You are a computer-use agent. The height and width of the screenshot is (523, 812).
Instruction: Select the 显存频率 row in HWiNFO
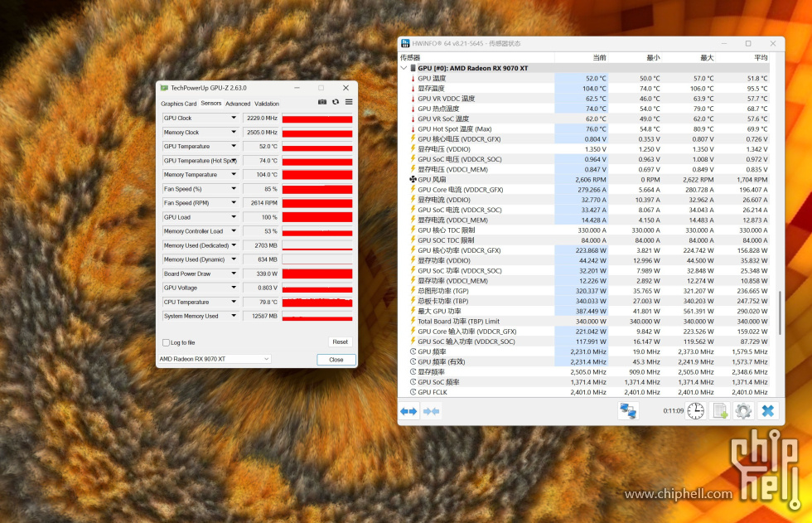point(585,372)
